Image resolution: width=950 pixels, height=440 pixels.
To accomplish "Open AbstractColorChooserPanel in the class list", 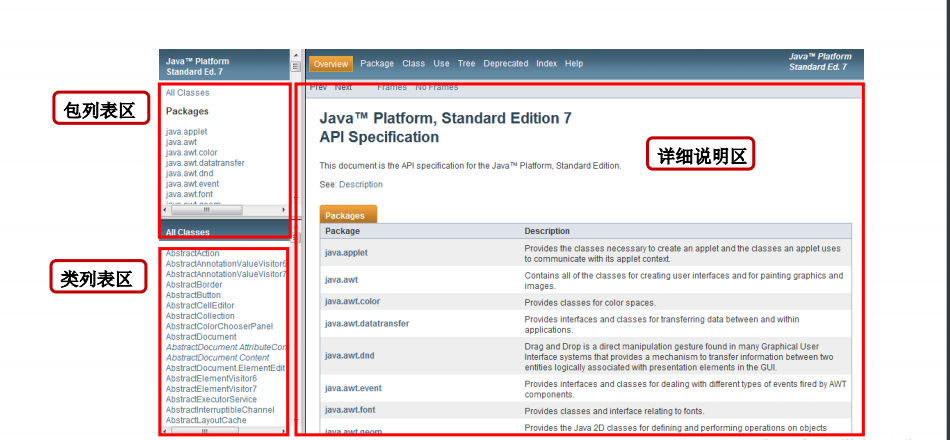I will [219, 326].
